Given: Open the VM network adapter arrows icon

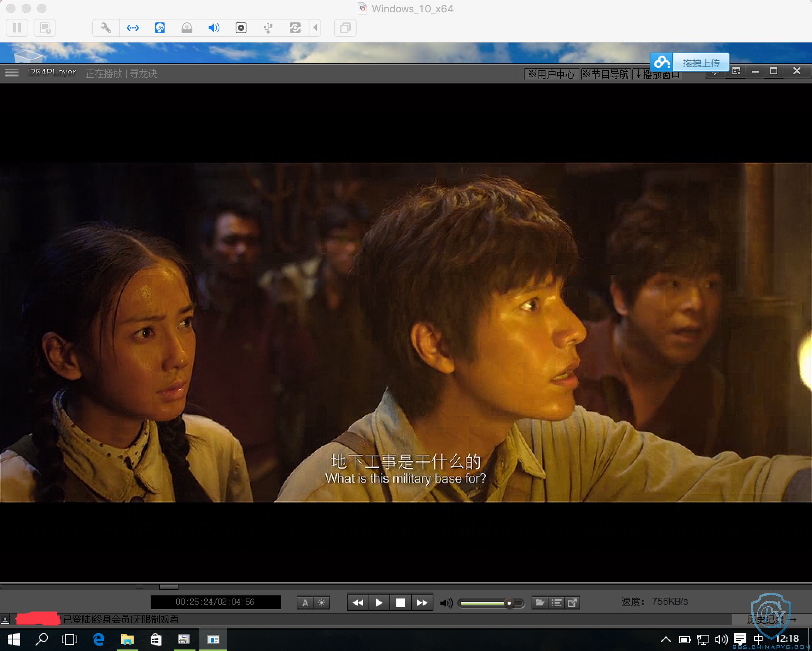Looking at the screenshot, I should 133,28.
